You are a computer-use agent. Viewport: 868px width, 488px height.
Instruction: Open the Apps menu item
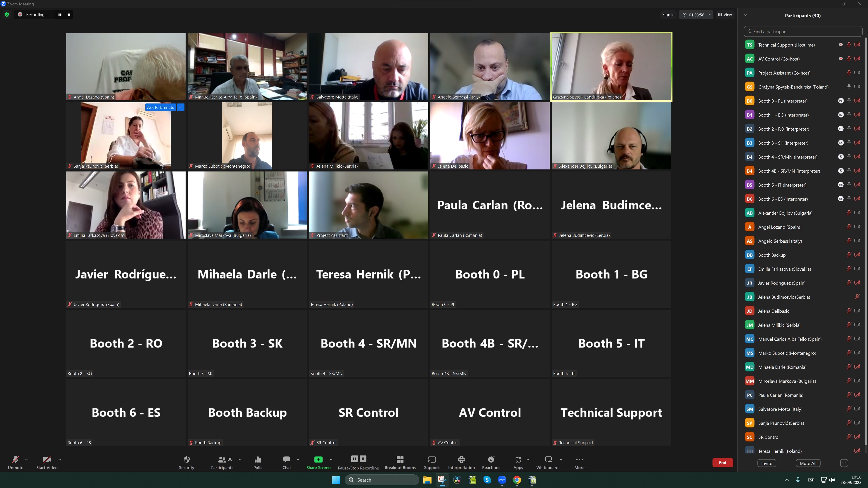pyautogui.click(x=518, y=459)
